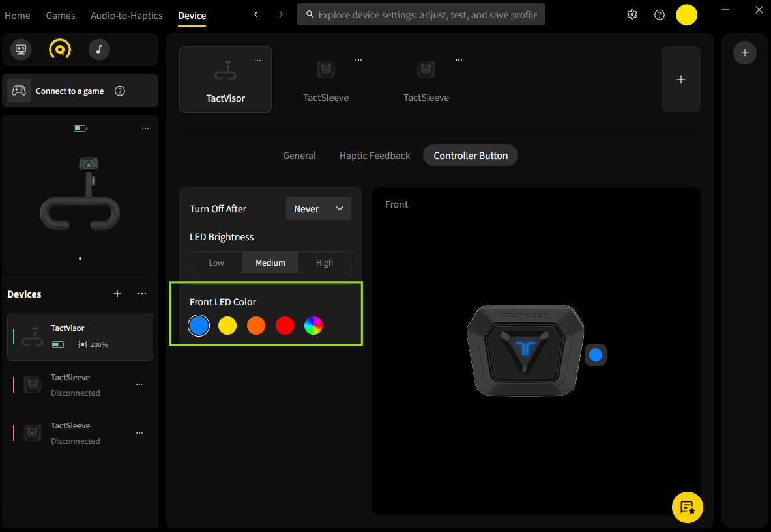Screen dimensions: 771x532
Task: Open second TactSleeve card more options
Action: pos(459,60)
